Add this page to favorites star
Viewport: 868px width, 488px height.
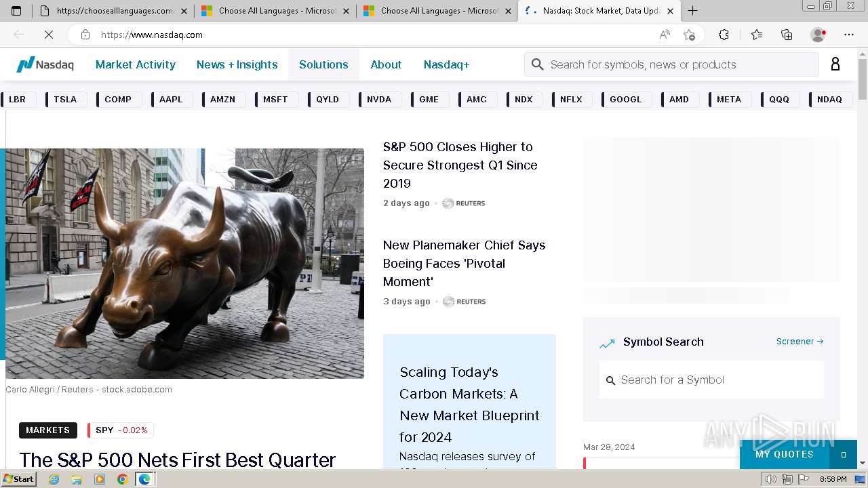(689, 35)
